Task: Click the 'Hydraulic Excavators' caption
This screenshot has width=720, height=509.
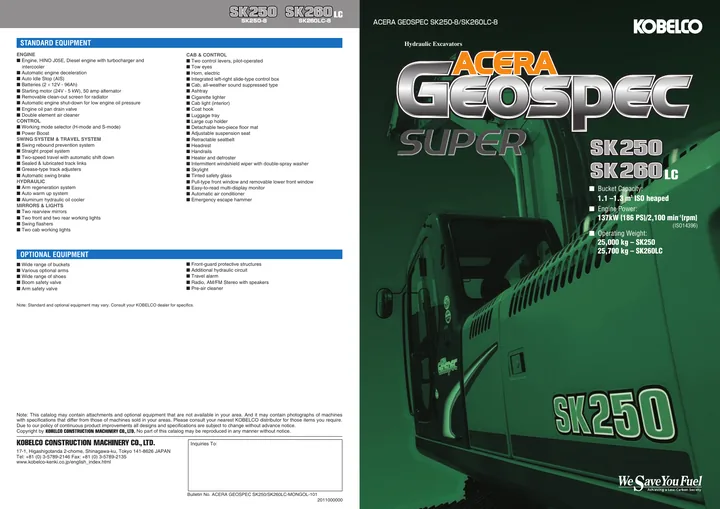Action: point(433,44)
